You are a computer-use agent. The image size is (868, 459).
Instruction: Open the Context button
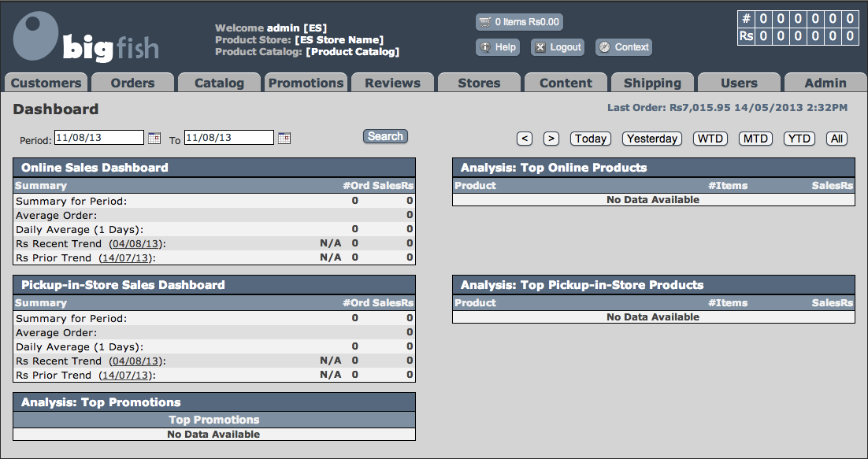coord(624,47)
